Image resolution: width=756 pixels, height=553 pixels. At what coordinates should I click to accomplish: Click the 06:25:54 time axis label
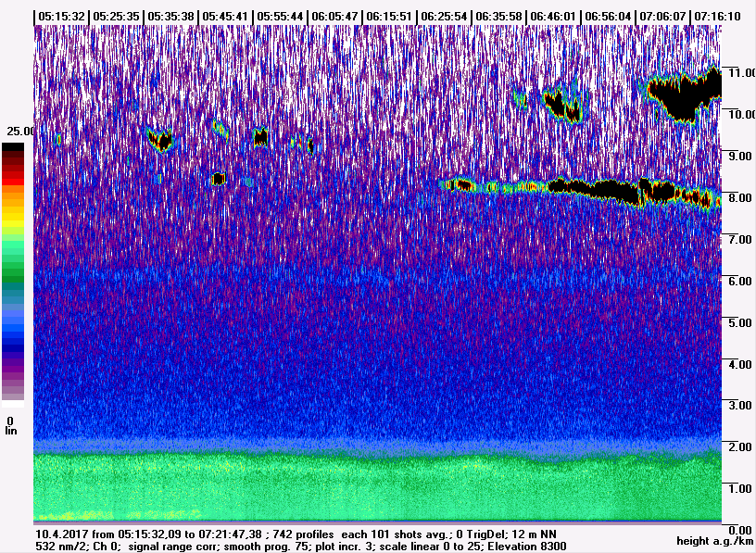444,17
